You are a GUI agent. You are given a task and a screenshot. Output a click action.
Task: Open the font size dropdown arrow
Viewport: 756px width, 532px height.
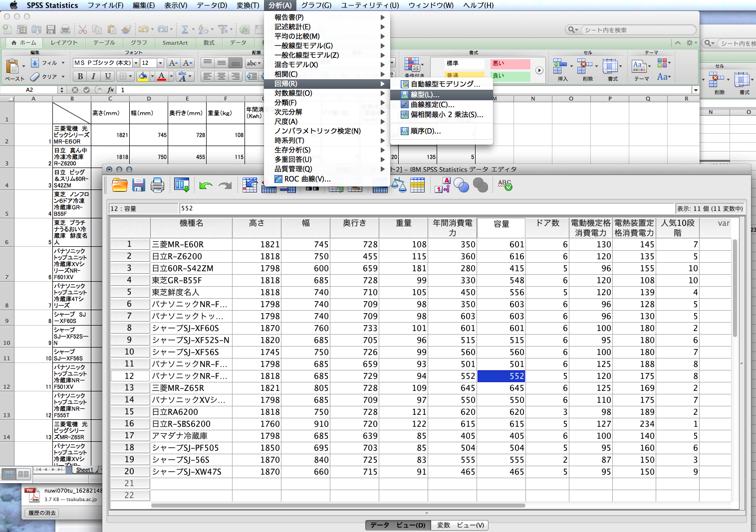click(160, 63)
